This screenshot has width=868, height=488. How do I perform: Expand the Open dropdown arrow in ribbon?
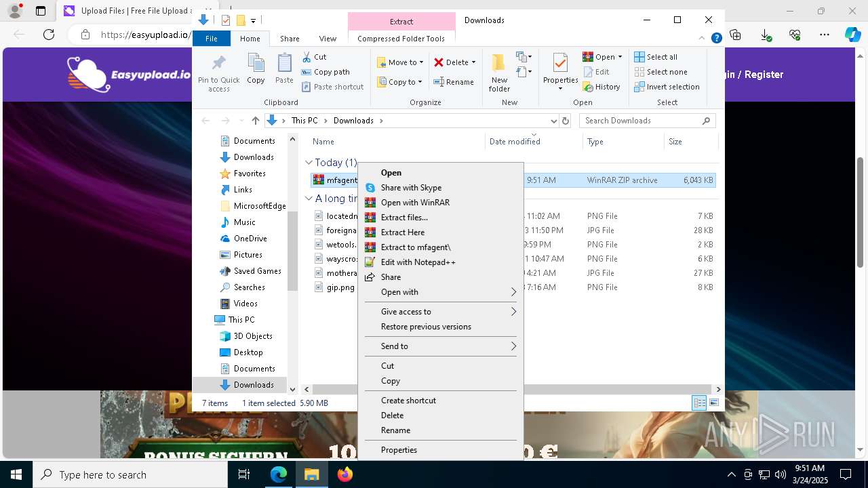pos(620,57)
